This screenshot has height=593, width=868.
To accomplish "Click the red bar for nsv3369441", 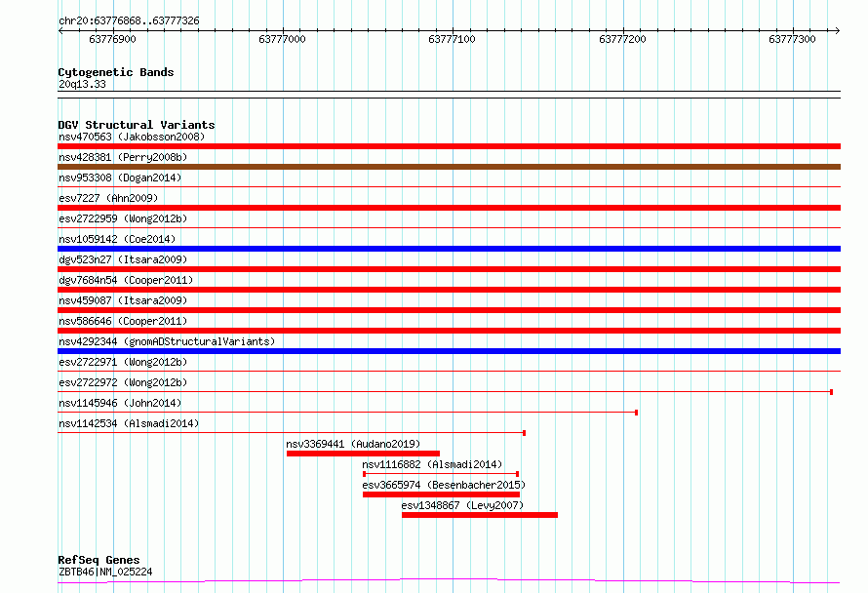I will pos(363,454).
